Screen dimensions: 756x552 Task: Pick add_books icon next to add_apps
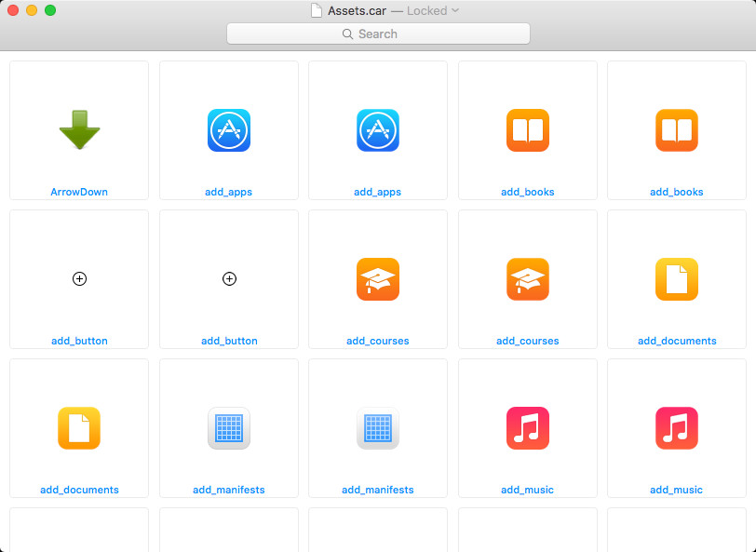coord(528,130)
